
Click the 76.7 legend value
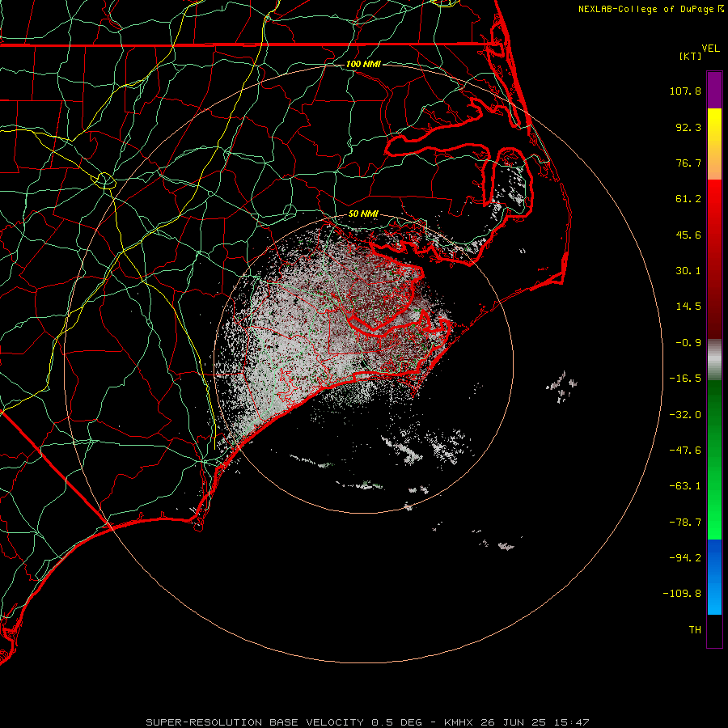tap(688, 163)
